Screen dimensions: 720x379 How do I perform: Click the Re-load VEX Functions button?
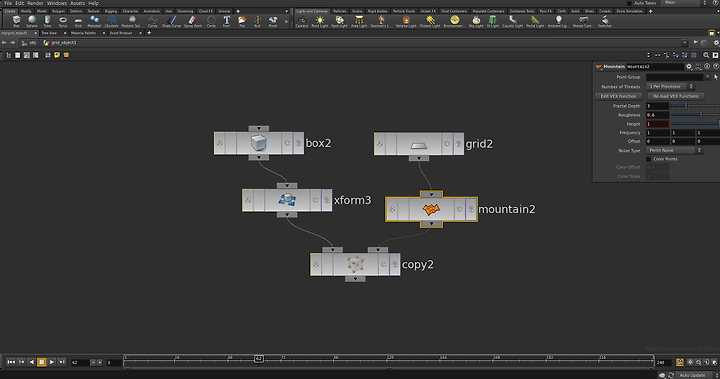(675, 96)
